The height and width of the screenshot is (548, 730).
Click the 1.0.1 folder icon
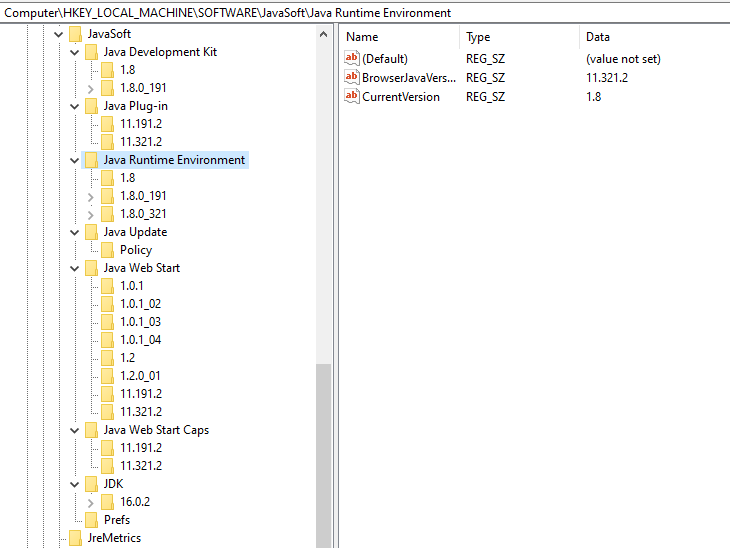[108, 286]
